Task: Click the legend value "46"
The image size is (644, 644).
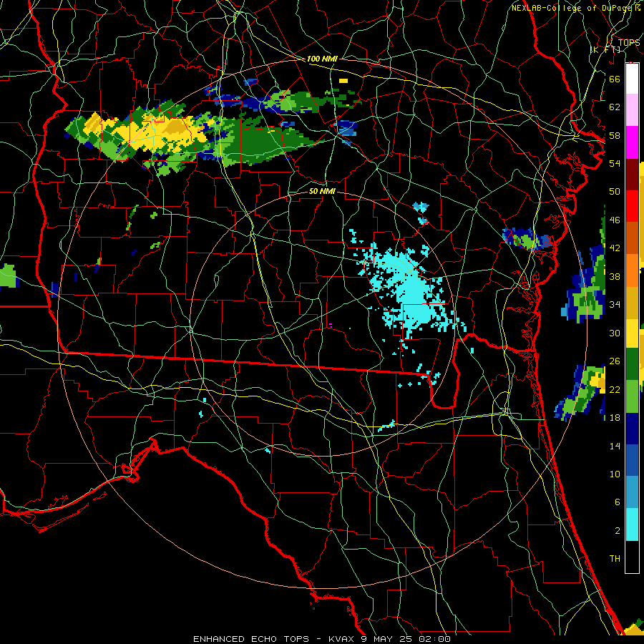Action: [615, 220]
